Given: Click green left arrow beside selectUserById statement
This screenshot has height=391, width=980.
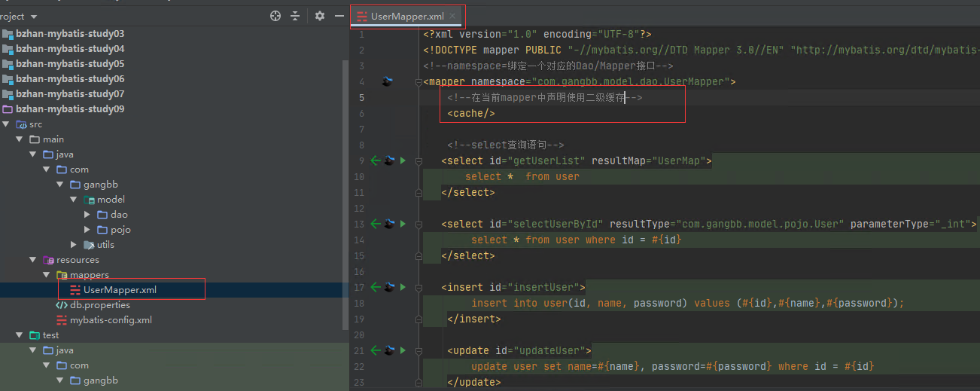Looking at the screenshot, I should [x=376, y=224].
